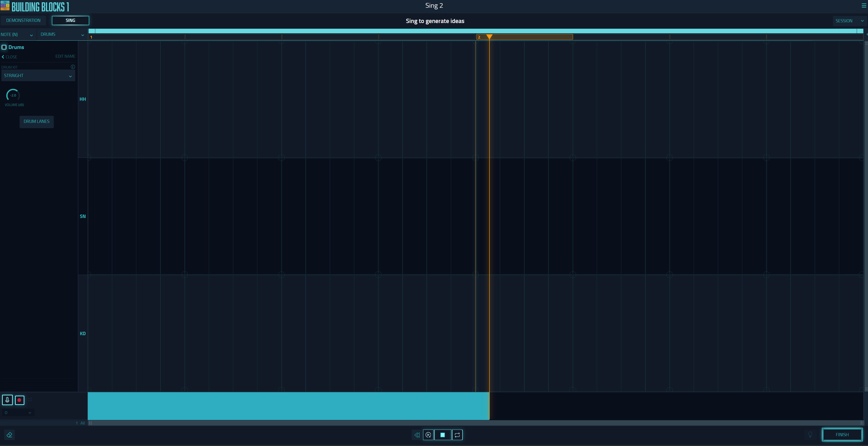
Task: Click the recorded cyan audio clip
Action: tap(288, 406)
